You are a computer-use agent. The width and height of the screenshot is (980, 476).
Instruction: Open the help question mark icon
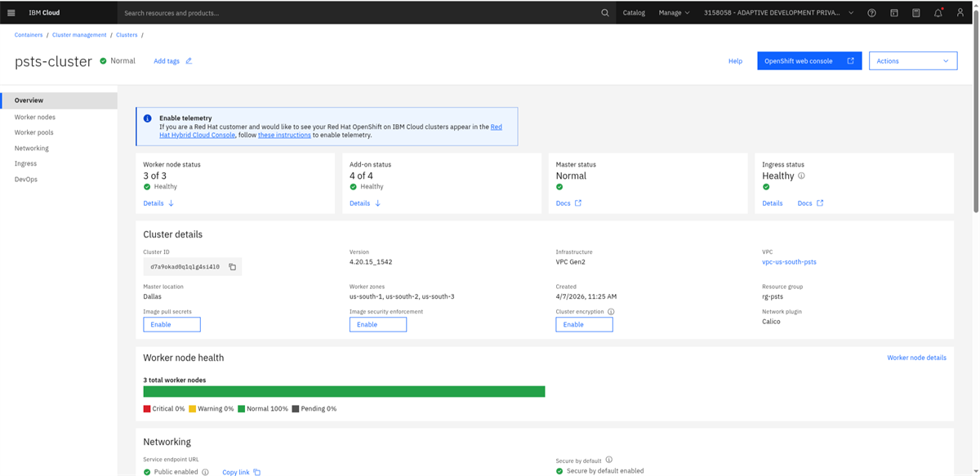(x=872, y=13)
